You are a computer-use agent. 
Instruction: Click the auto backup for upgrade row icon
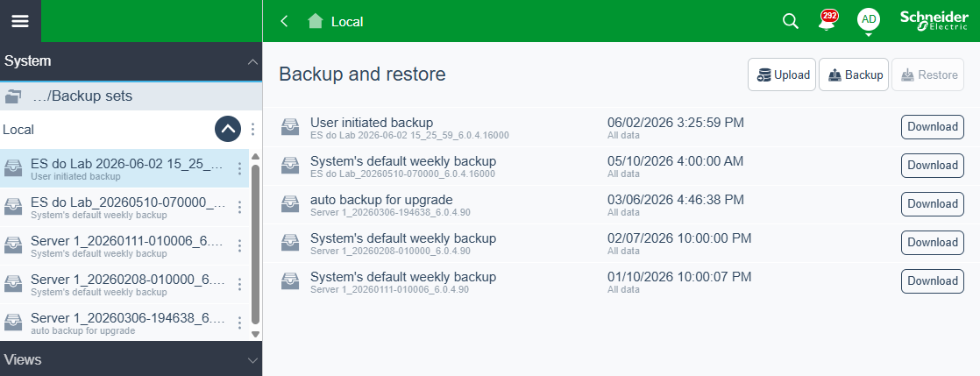(290, 204)
